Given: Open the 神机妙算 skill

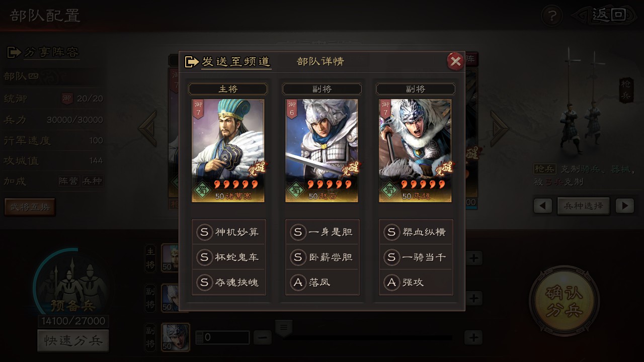Looking at the screenshot, I should tap(229, 232).
